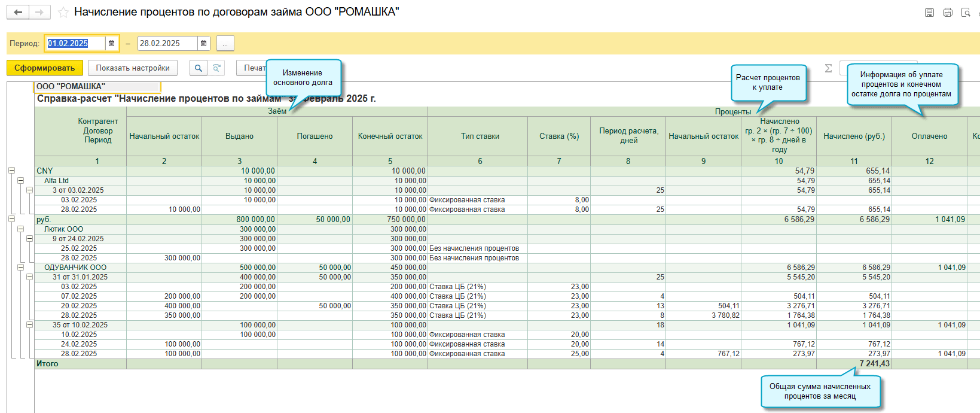This screenshot has width=980, height=413.
Task: Collapse the Лютик ООО group
Action: tap(20, 229)
